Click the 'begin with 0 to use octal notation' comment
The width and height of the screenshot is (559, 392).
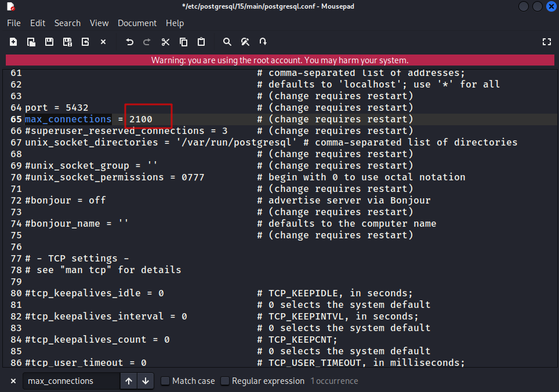367,177
